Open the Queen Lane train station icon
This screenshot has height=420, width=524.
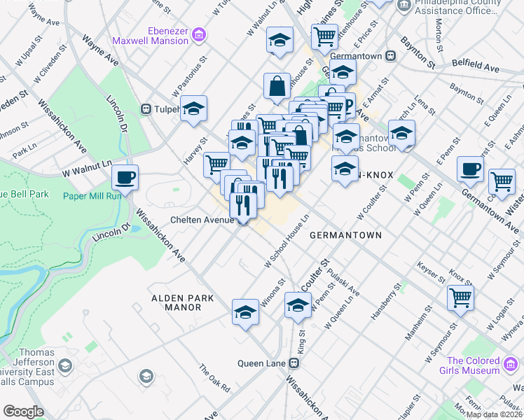[x=294, y=363]
